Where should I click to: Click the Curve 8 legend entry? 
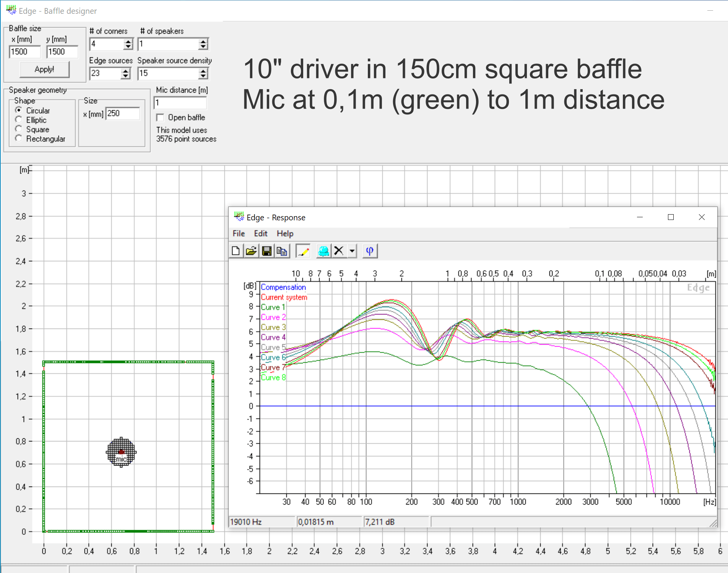tap(273, 377)
